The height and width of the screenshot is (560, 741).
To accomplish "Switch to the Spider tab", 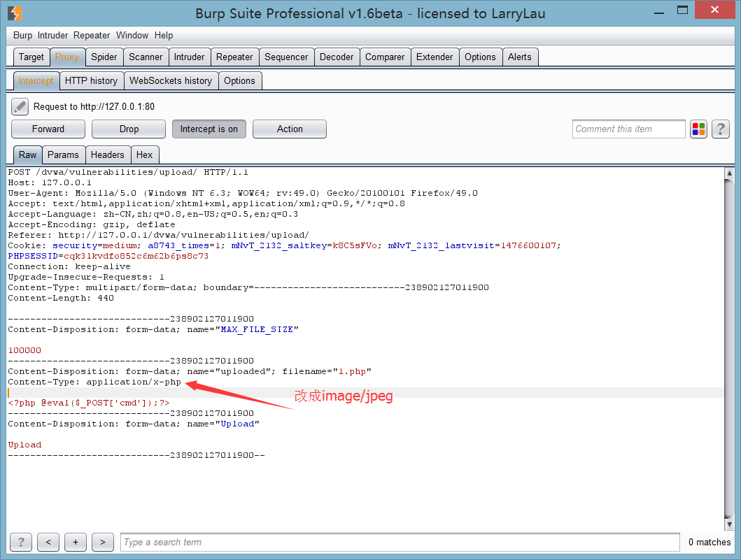I will (104, 57).
